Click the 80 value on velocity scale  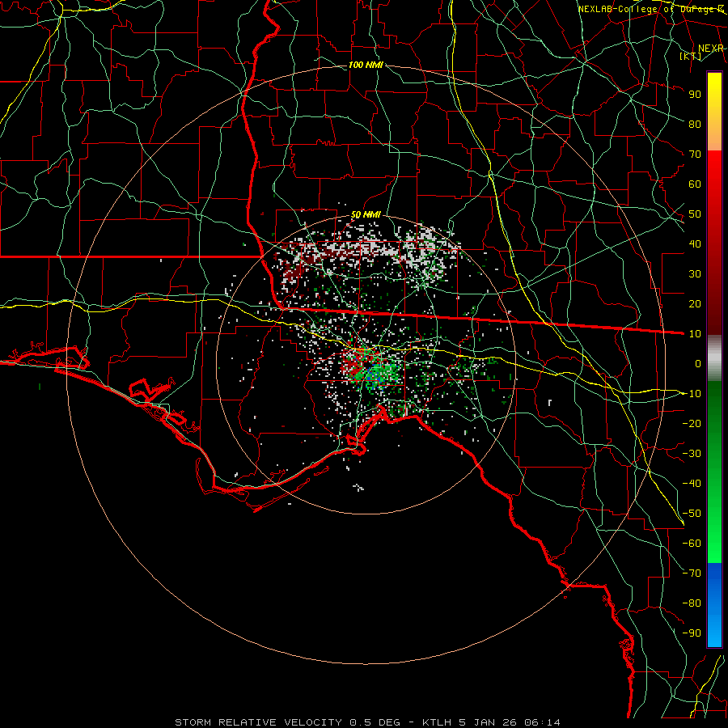coord(695,124)
